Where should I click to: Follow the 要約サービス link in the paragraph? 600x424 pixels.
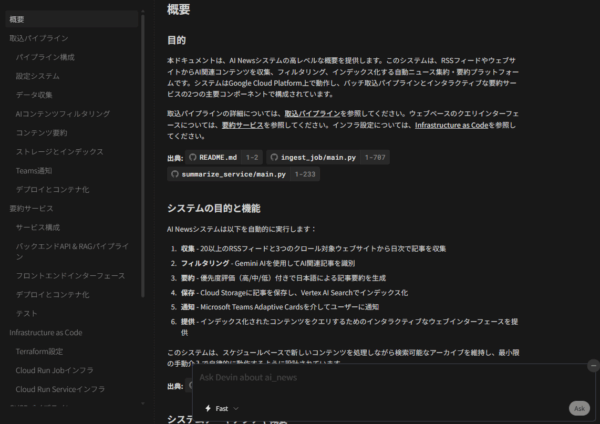coord(242,126)
